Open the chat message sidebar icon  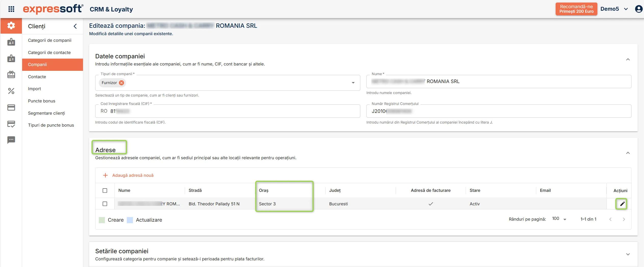[x=11, y=140]
